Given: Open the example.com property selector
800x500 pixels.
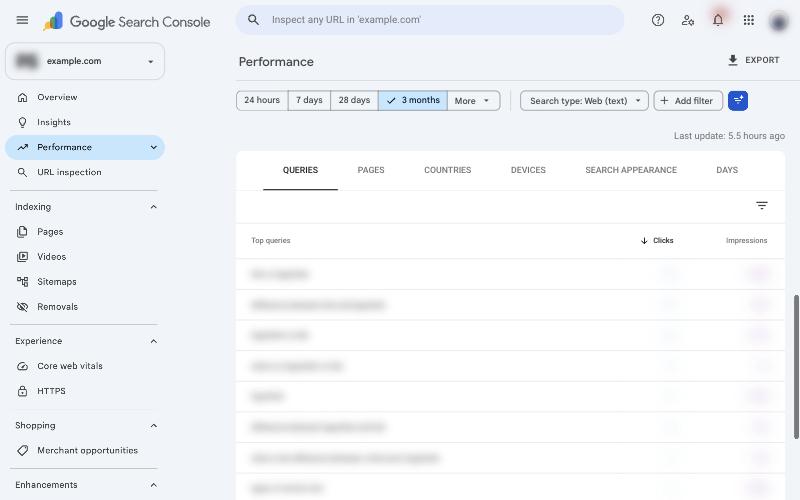Looking at the screenshot, I should pos(85,61).
